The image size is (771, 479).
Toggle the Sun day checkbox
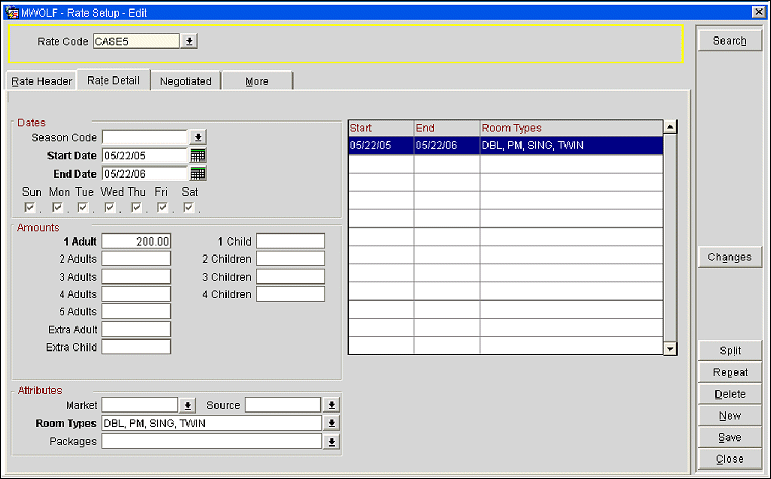31,208
